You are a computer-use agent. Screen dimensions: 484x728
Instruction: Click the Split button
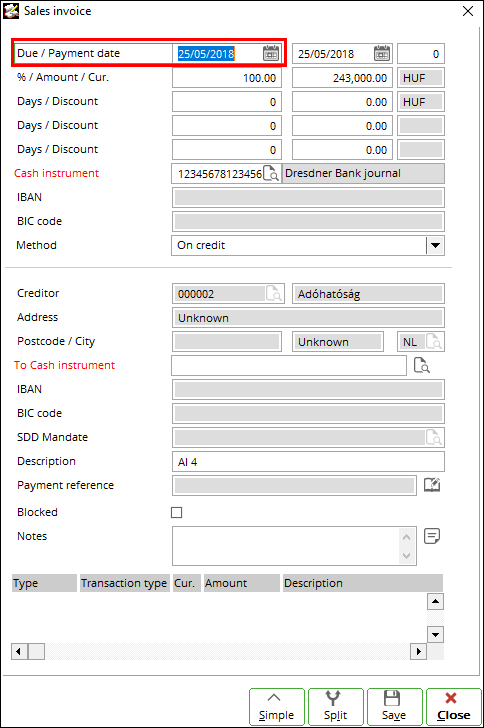tap(335, 707)
